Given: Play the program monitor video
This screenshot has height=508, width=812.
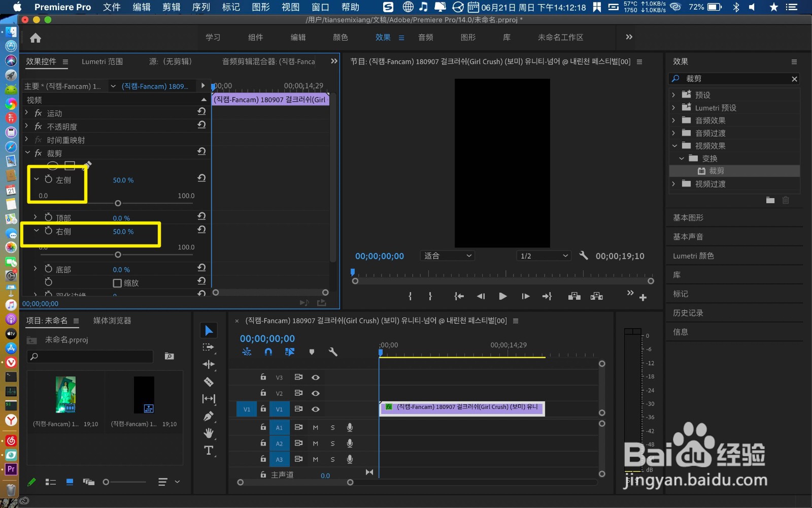Looking at the screenshot, I should click(x=503, y=296).
